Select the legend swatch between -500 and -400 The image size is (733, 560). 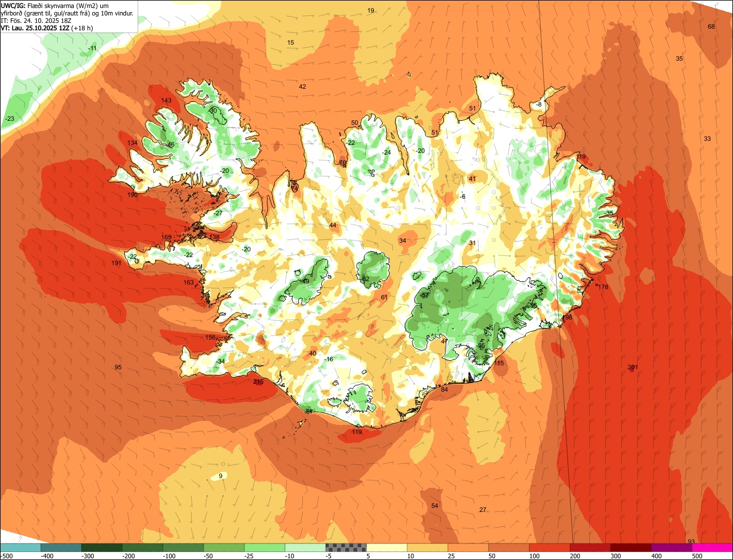21,547
